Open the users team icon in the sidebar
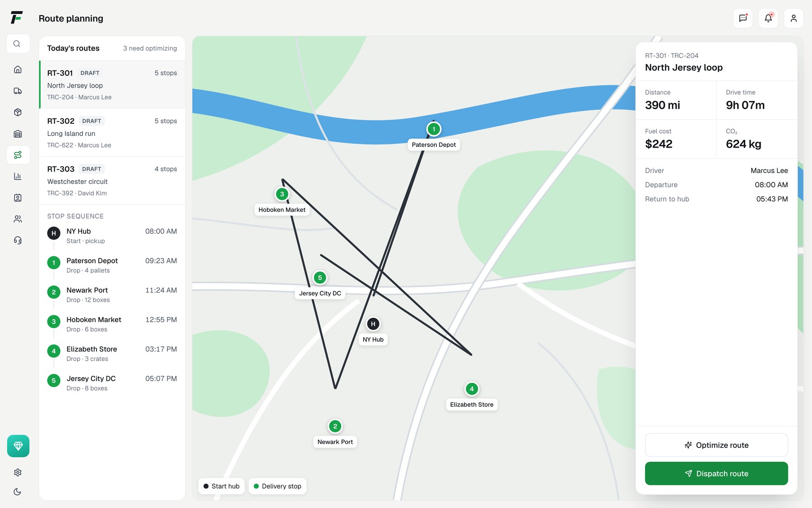This screenshot has height=508, width=812. (18, 219)
